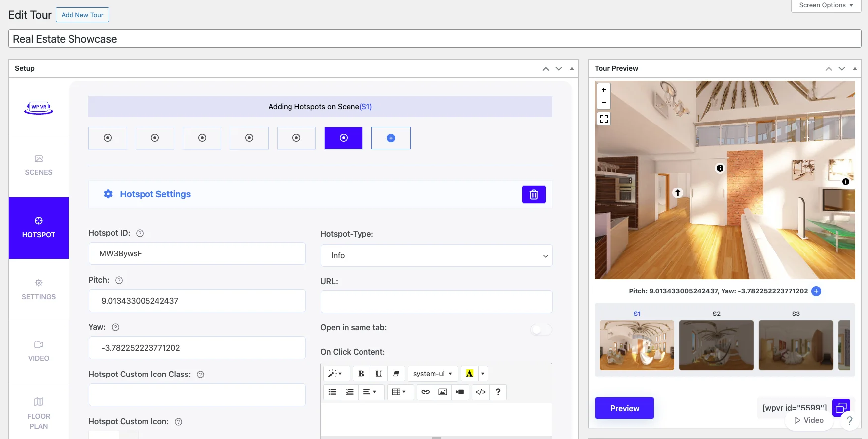This screenshot has height=439, width=868.
Task: Open the Video tab
Action: tap(39, 352)
